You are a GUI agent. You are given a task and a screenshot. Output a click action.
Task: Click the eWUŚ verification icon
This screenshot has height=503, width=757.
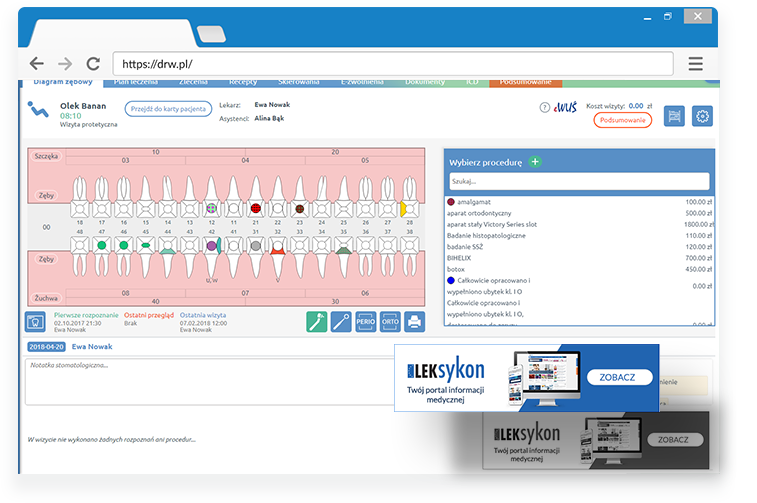564,107
